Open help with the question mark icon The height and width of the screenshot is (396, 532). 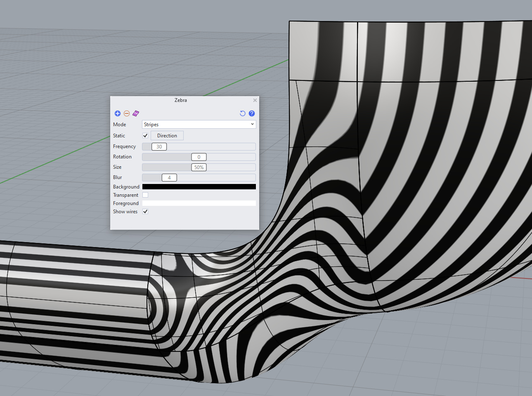[x=252, y=113]
